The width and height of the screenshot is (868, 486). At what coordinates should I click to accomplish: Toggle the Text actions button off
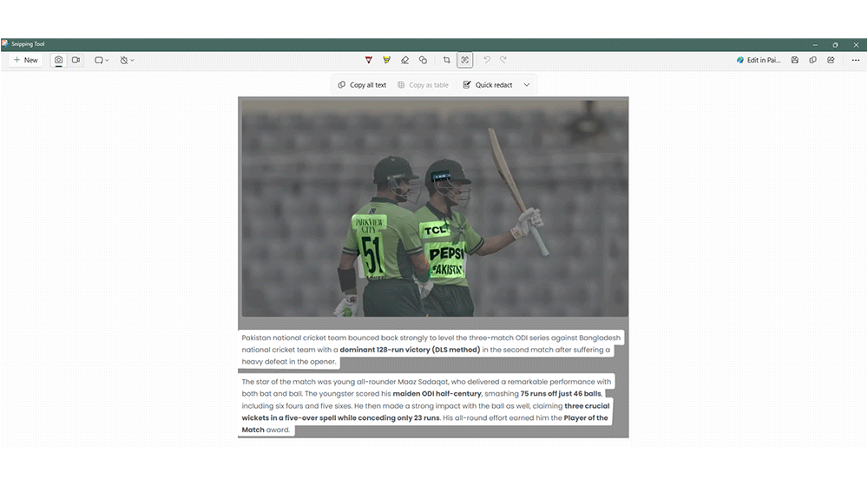pos(465,60)
